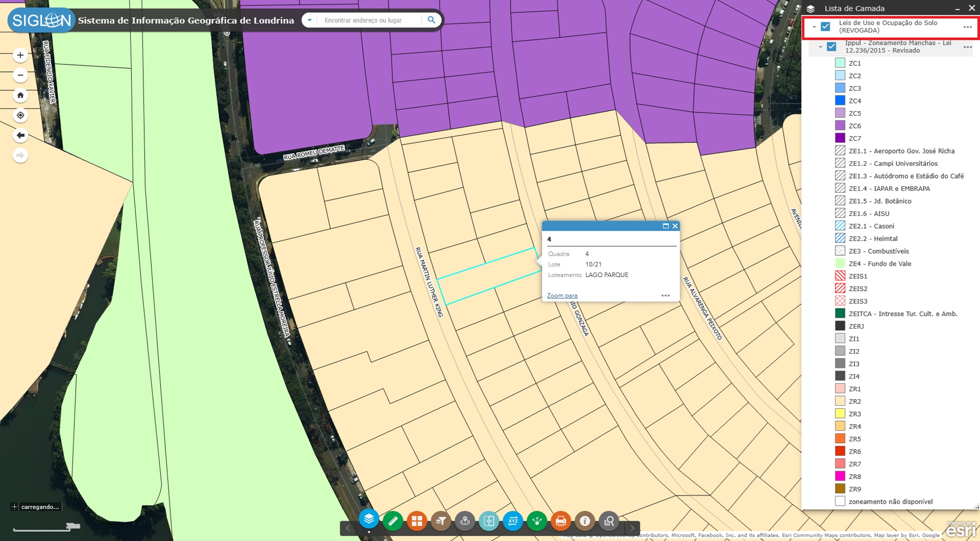Click the SIGLON logo
Viewport: 980px width, 541px height.
42,20
